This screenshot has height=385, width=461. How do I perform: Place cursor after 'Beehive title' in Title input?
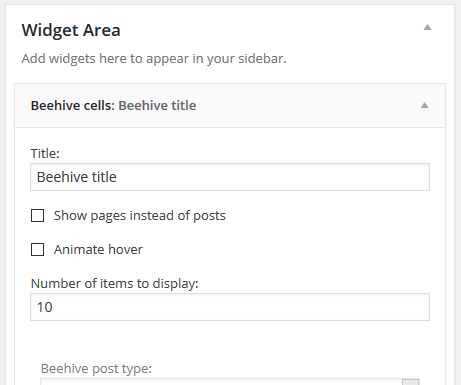click(117, 177)
